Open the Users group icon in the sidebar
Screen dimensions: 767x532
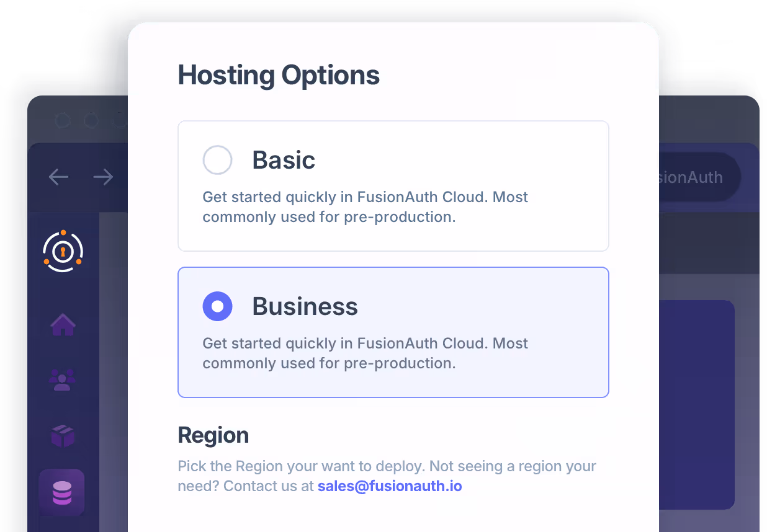pyautogui.click(x=62, y=379)
